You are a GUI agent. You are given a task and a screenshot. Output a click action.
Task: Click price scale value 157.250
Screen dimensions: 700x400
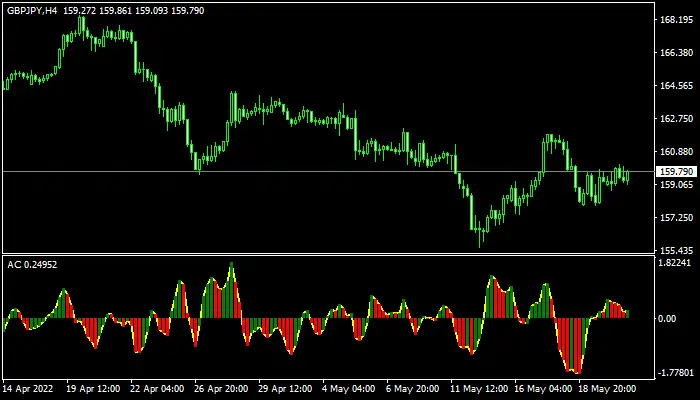pyautogui.click(x=676, y=217)
